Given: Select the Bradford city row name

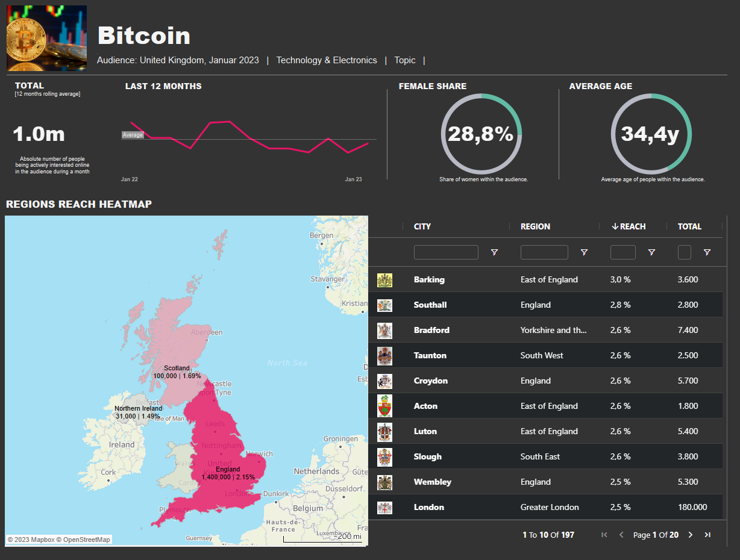Looking at the screenshot, I should tap(431, 330).
